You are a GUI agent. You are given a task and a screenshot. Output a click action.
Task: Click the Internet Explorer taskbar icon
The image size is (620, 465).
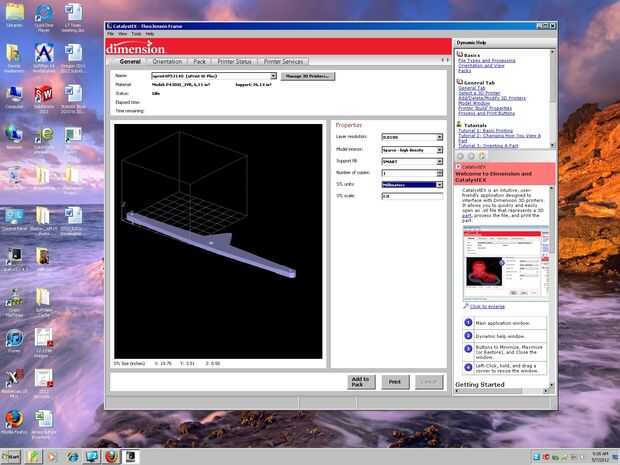(72, 457)
